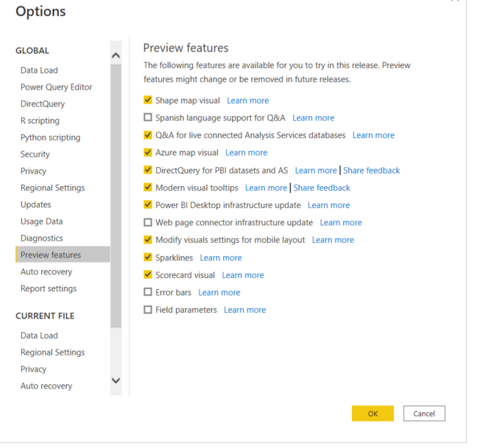This screenshot has height=448, width=503.
Task: Click Learn more for Power BI Desktop infrastructure
Action: [329, 205]
